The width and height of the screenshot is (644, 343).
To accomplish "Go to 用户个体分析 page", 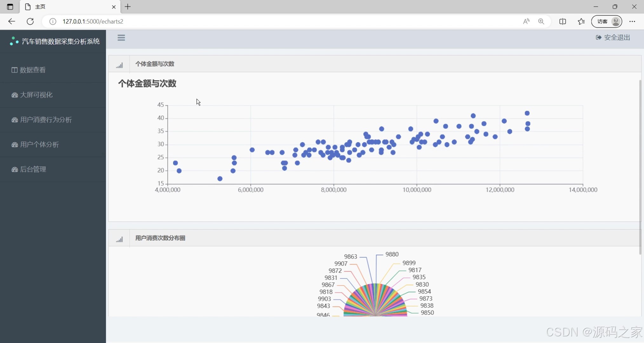I will pyautogui.click(x=39, y=145).
